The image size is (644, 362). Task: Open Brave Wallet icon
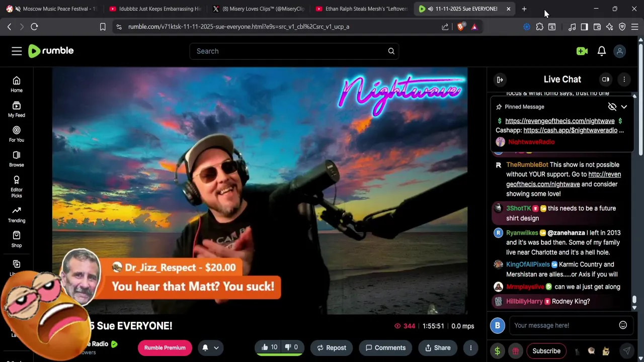click(597, 27)
